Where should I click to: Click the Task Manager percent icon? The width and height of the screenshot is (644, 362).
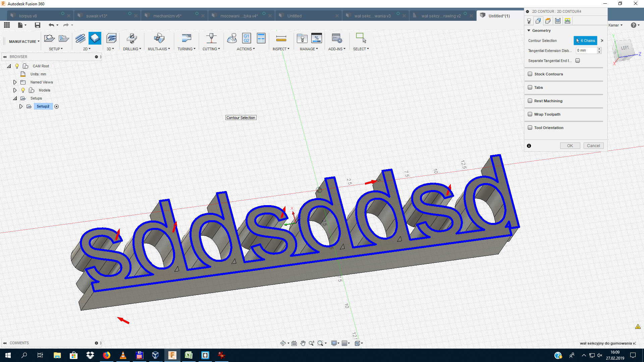pyautogui.click(x=317, y=38)
